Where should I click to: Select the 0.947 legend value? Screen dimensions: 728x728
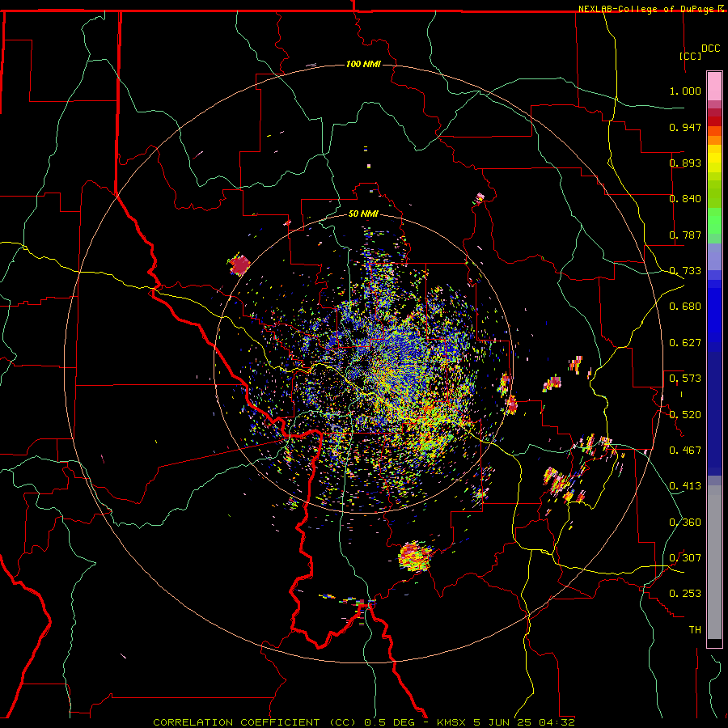point(685,127)
